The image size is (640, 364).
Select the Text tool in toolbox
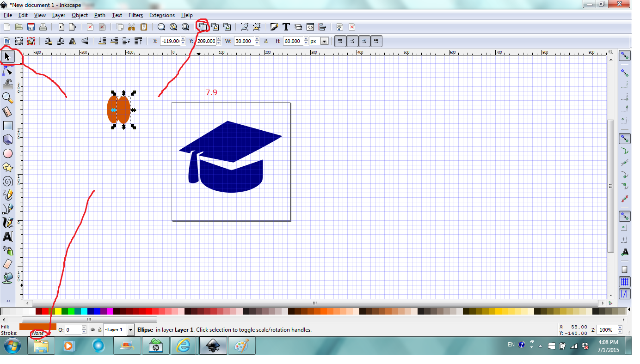[x=7, y=237]
